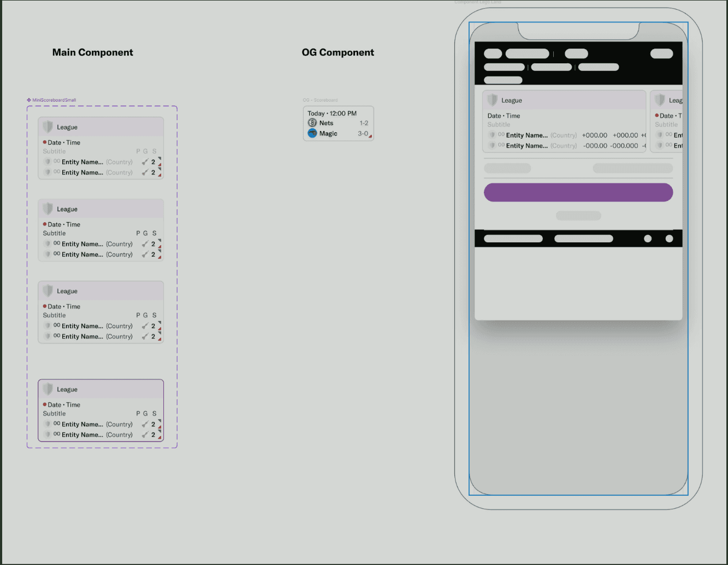The height and width of the screenshot is (565, 728).
Task: Click the purple component diamond icon beside MiniScoreboardSmall
Action: pos(29,100)
